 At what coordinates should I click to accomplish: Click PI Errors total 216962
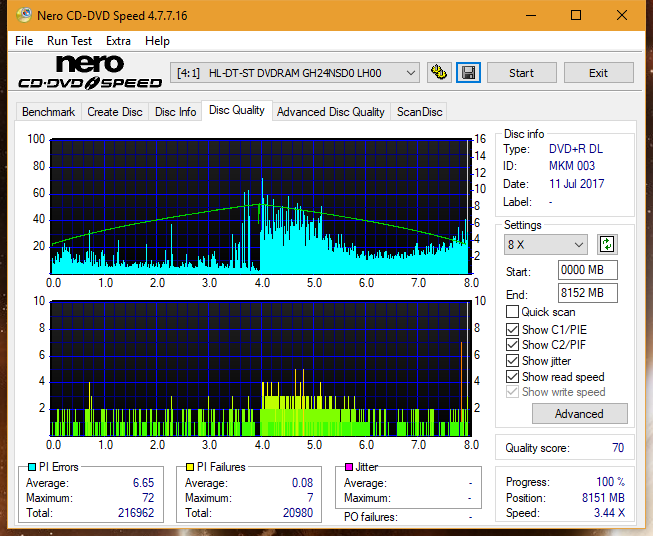tap(136, 513)
